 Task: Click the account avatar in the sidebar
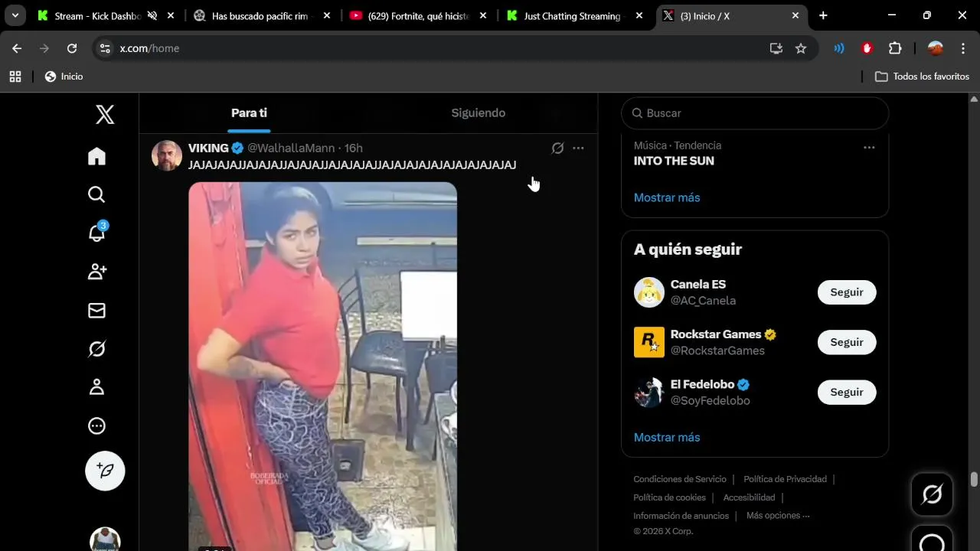point(105,539)
